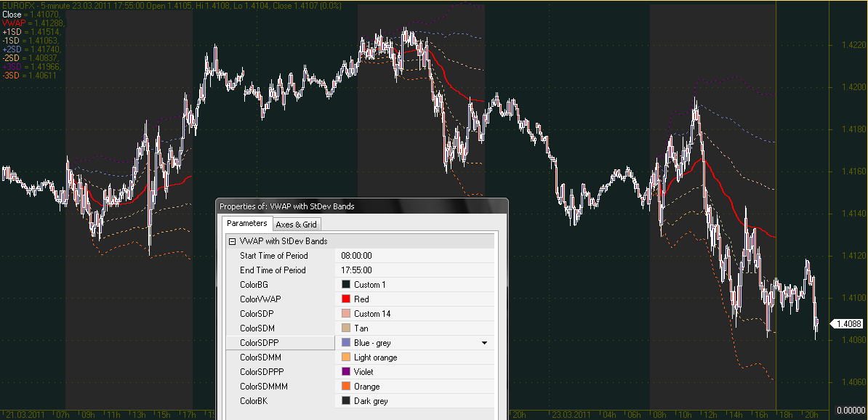Click the +2SD legend entry

click(32, 49)
